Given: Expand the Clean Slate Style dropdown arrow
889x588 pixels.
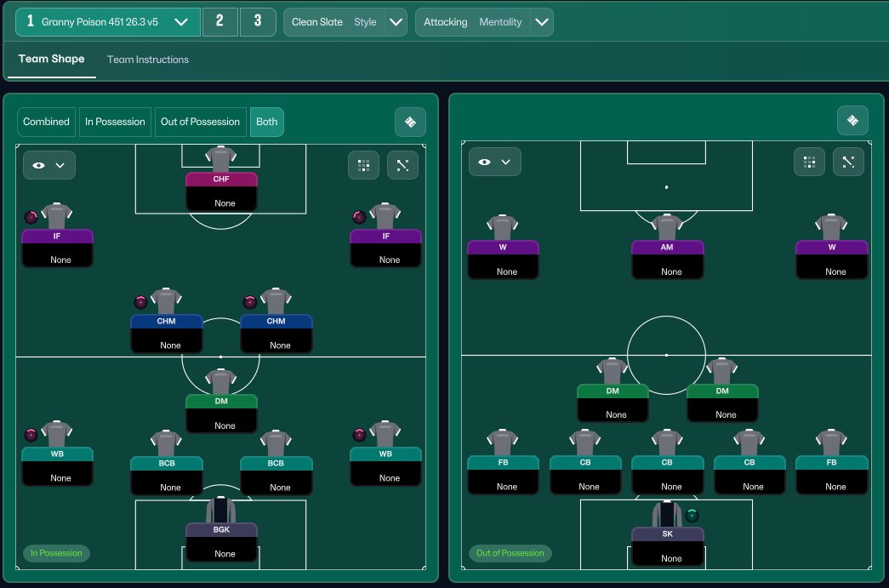Looking at the screenshot, I should coord(396,22).
